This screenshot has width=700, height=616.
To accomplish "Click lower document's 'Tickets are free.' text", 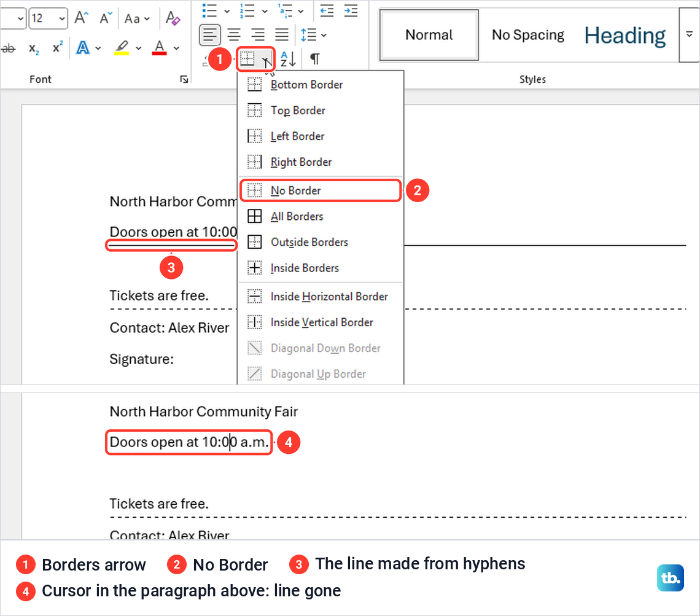I will coord(159,504).
